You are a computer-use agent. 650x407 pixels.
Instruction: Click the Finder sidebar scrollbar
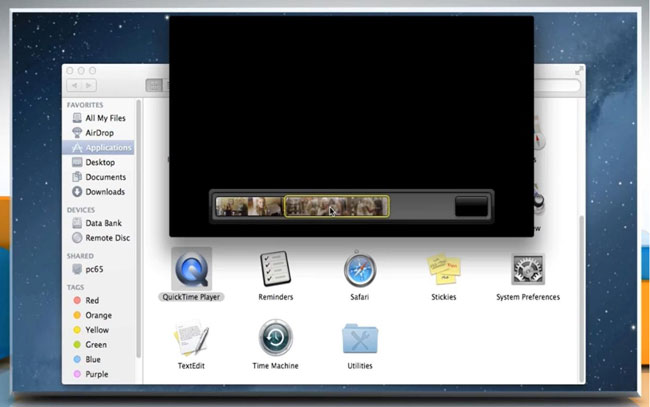coord(138,229)
